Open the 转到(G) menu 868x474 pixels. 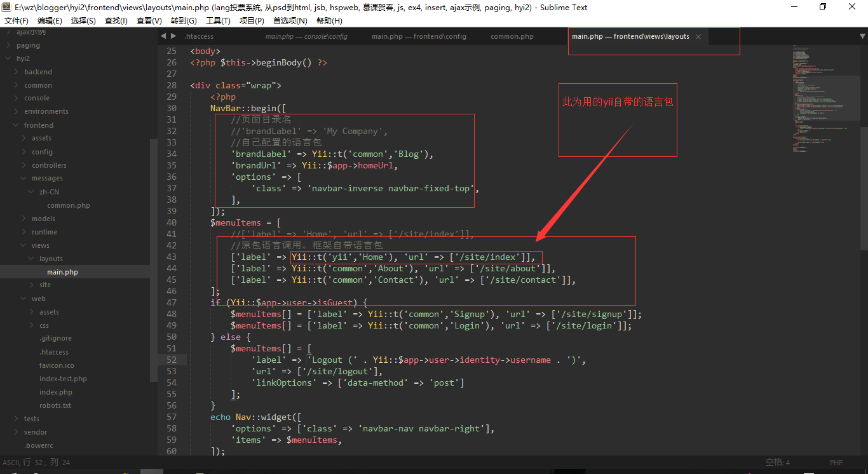(183, 20)
